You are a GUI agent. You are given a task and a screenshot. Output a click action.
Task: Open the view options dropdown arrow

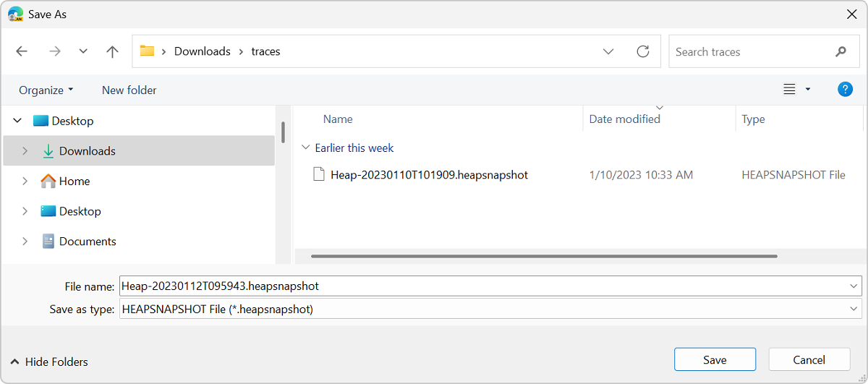(808, 90)
